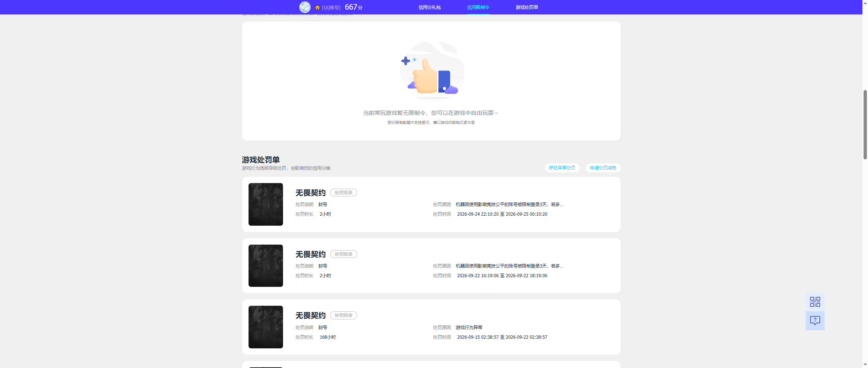Click the page vertical scrollbar thumb
The height and width of the screenshot is (368, 868).
tap(865, 125)
